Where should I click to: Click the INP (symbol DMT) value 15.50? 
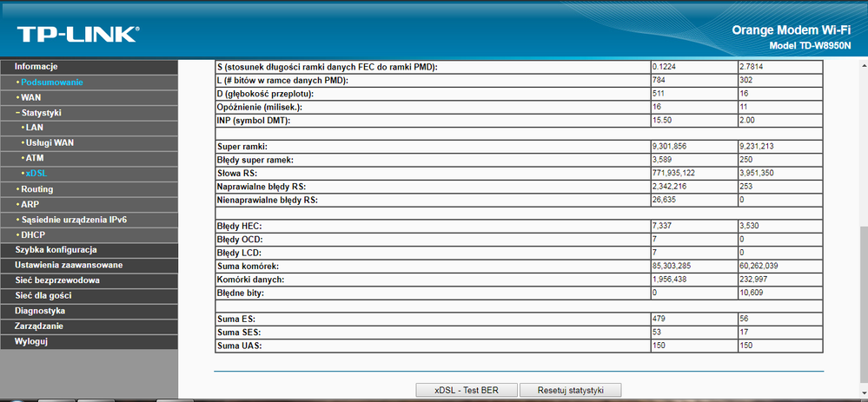tap(661, 120)
